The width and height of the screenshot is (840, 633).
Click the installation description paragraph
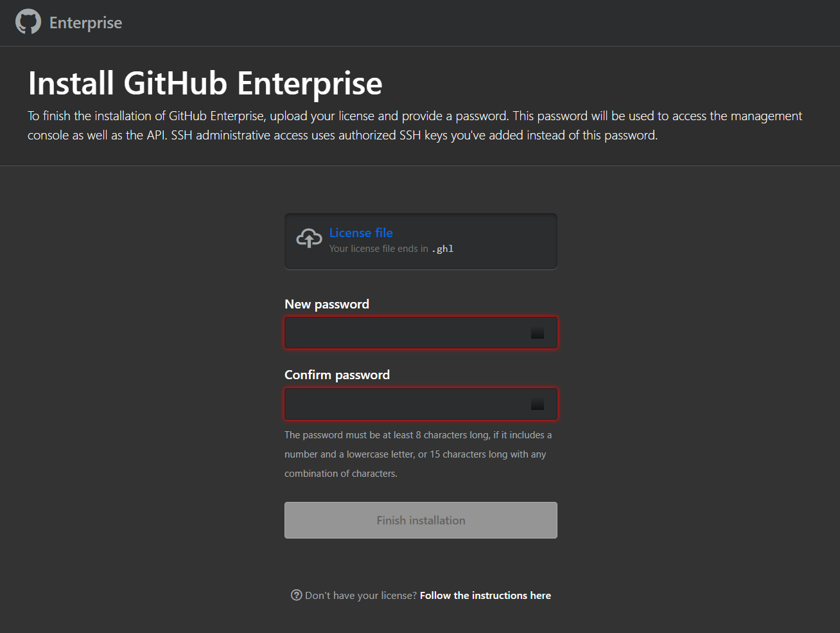point(415,125)
